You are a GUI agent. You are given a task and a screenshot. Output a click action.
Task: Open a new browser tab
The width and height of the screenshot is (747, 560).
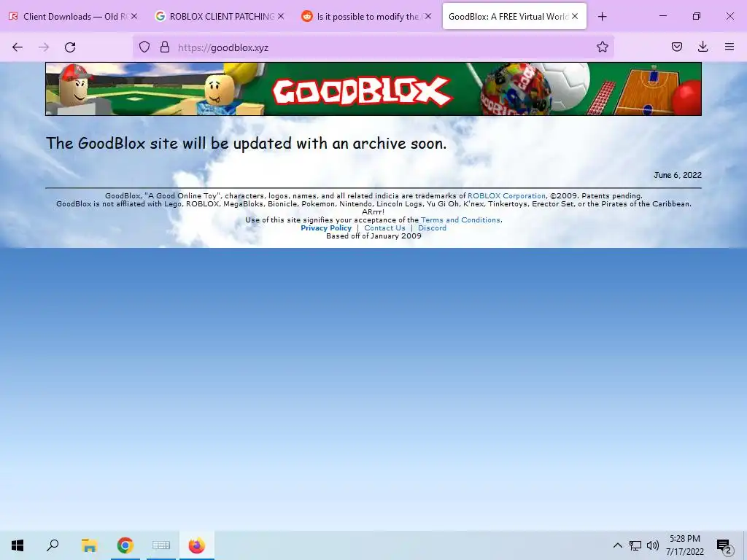point(602,17)
